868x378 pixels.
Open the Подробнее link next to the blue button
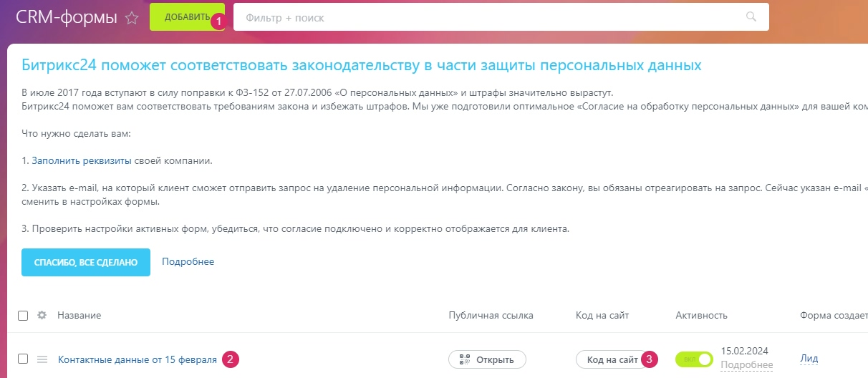pyautogui.click(x=188, y=262)
